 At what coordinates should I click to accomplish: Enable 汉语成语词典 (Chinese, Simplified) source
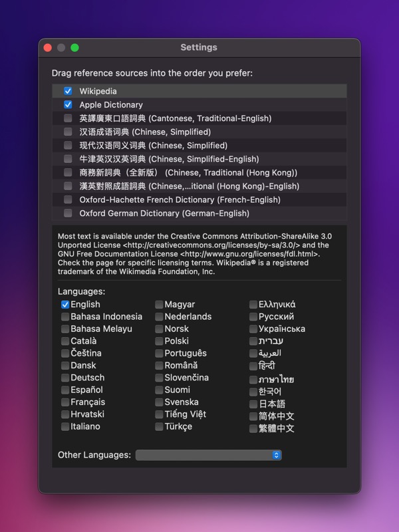(68, 132)
